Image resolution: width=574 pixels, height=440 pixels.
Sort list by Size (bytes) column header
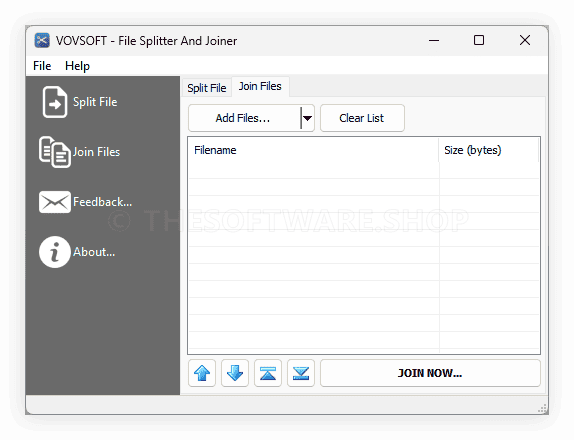coord(489,150)
